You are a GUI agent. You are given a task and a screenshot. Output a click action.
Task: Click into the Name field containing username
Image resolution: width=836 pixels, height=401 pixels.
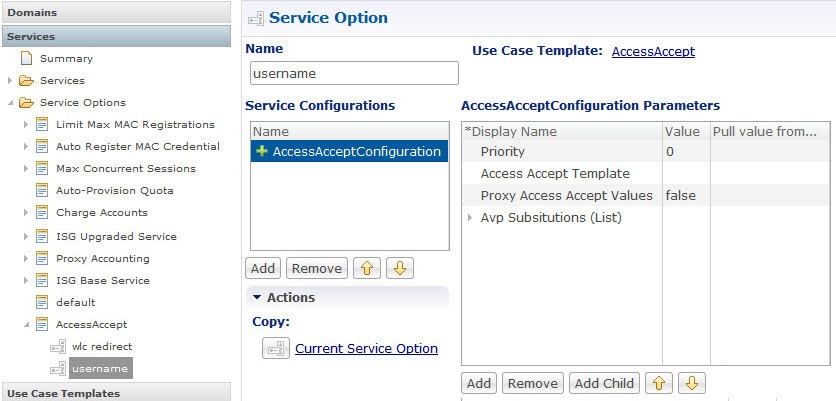tap(354, 73)
